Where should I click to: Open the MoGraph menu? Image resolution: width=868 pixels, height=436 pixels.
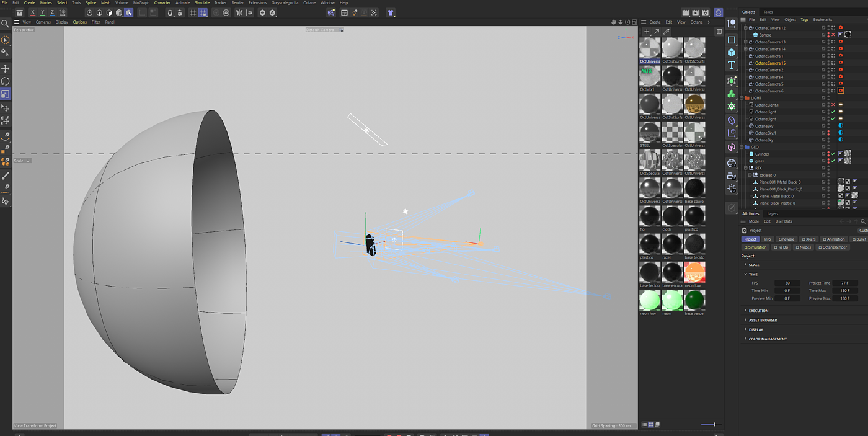(x=141, y=3)
